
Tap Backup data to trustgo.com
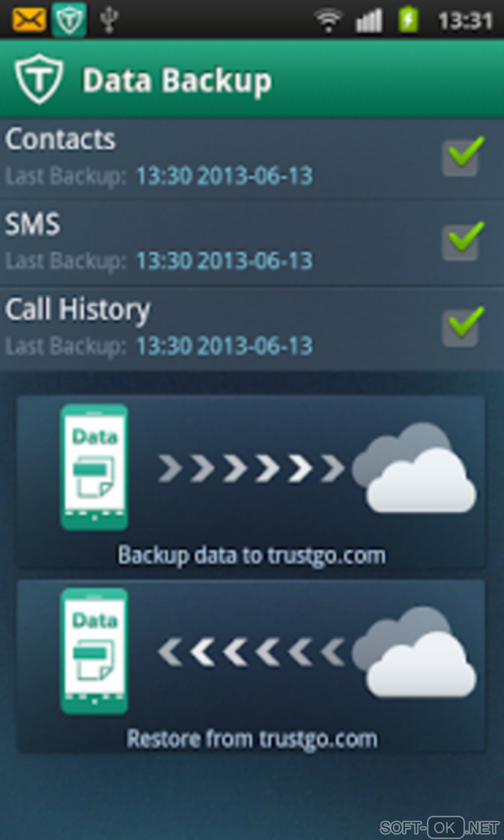coord(252,555)
